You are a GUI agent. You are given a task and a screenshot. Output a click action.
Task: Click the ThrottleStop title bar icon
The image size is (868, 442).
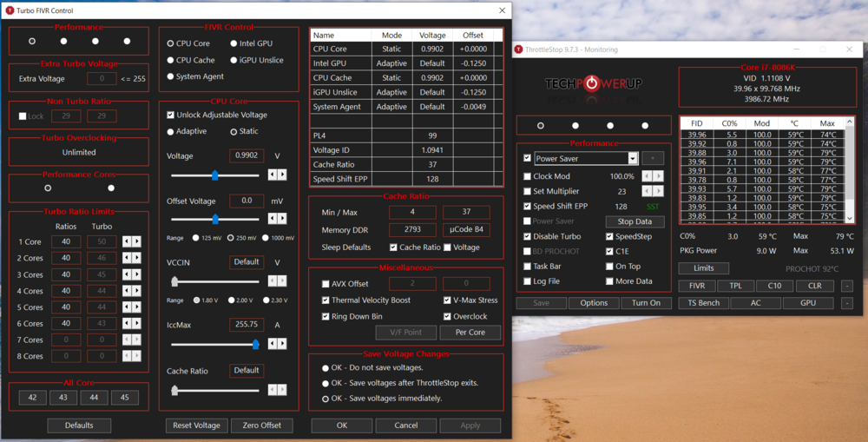click(519, 49)
